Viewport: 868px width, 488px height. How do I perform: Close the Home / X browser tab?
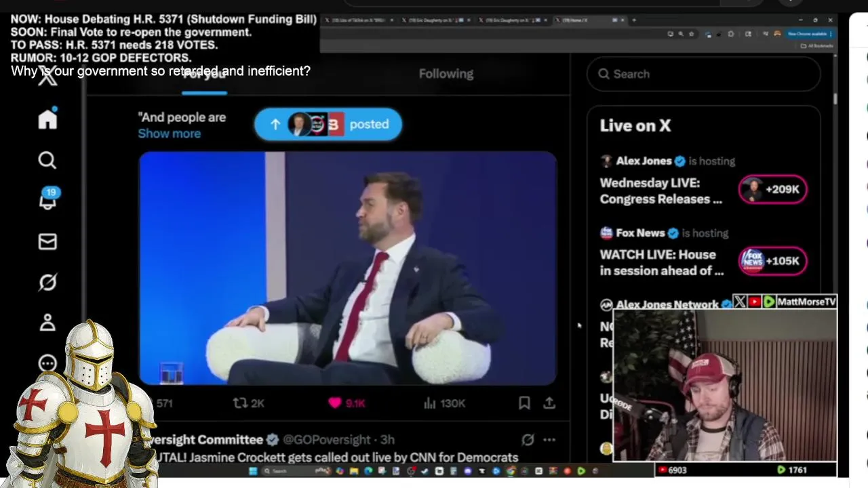[623, 20]
